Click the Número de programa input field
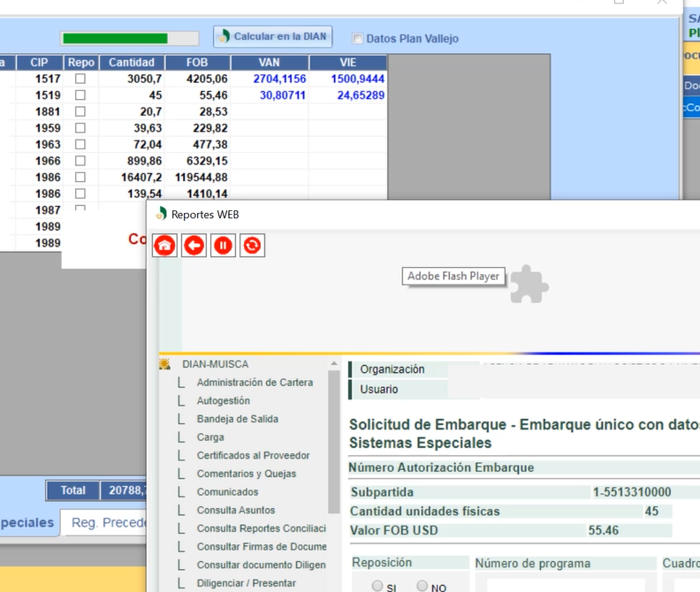 (x=566, y=583)
